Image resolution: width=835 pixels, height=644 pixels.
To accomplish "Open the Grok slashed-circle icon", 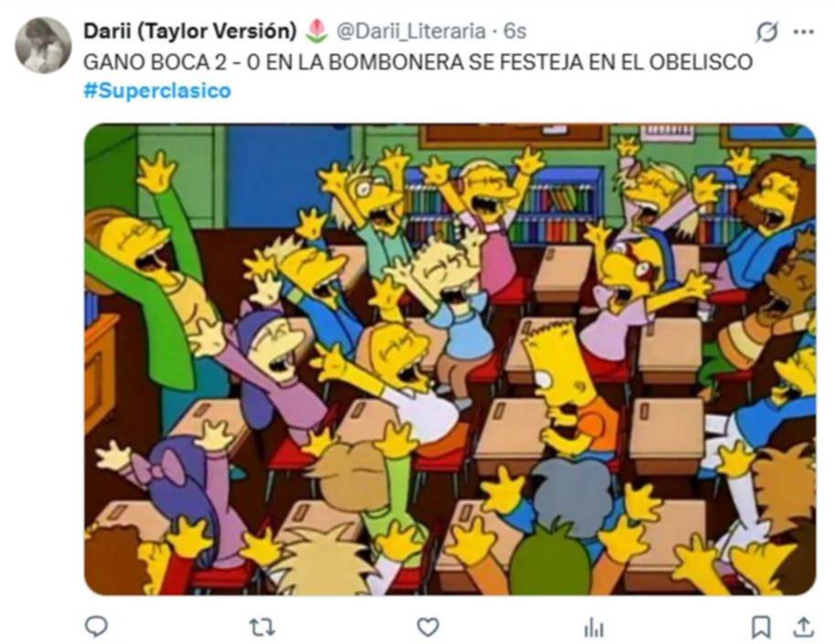I will [766, 32].
